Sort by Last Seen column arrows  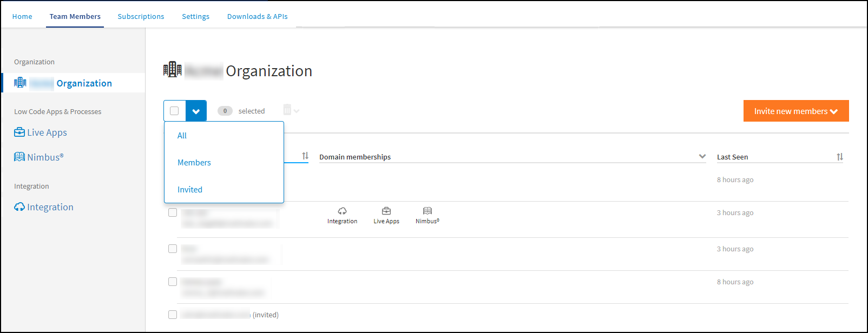(x=839, y=157)
